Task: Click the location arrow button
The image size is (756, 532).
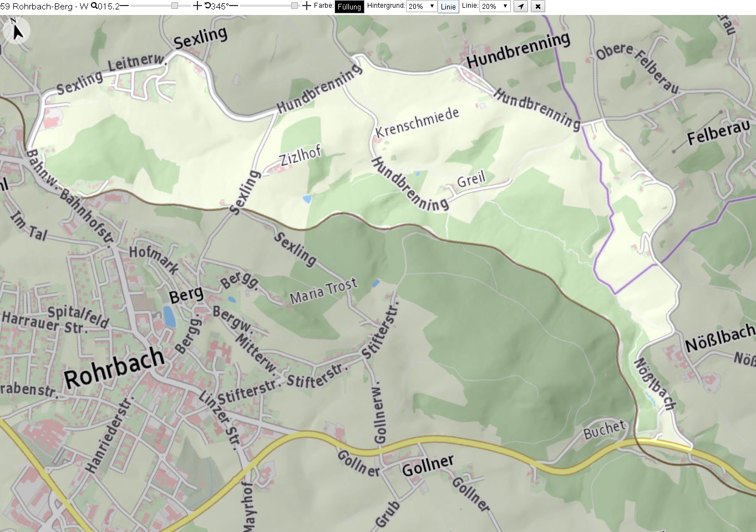Action: 520,6
